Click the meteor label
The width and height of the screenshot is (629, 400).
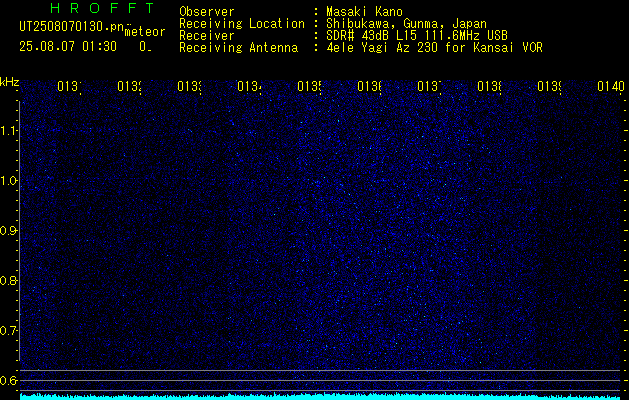(145, 32)
